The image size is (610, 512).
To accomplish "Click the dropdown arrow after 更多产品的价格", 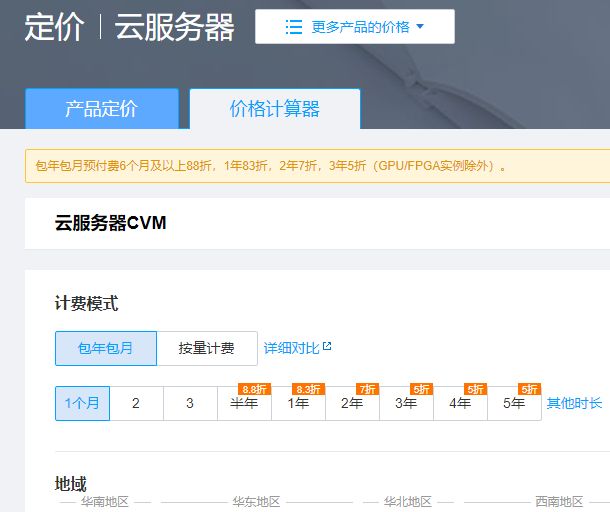I will (x=420, y=26).
